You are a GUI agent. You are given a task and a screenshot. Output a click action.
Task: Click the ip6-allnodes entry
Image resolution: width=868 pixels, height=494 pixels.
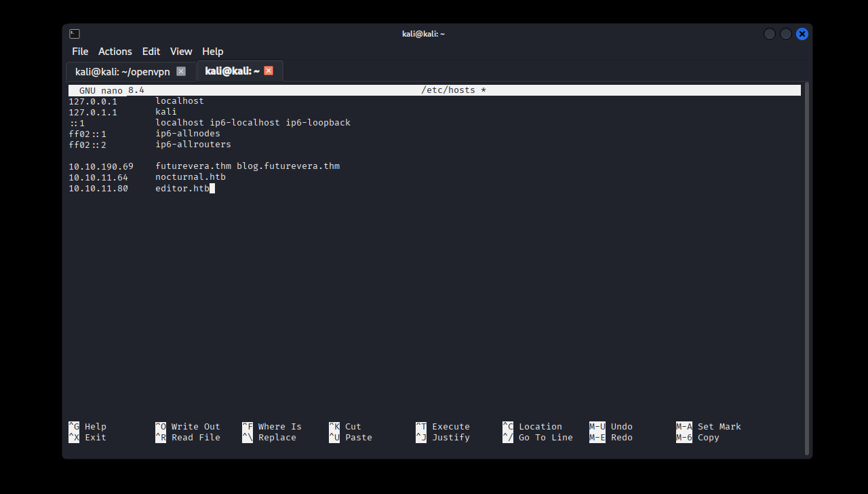pyautogui.click(x=188, y=134)
